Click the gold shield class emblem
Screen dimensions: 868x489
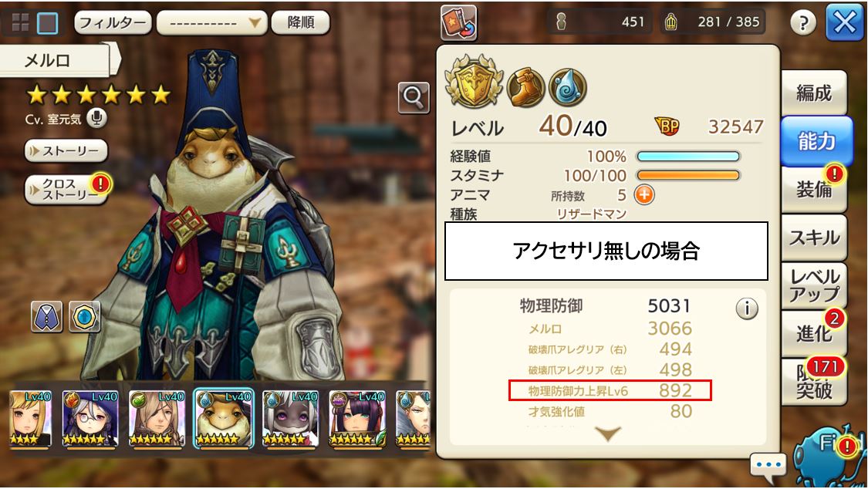(475, 82)
